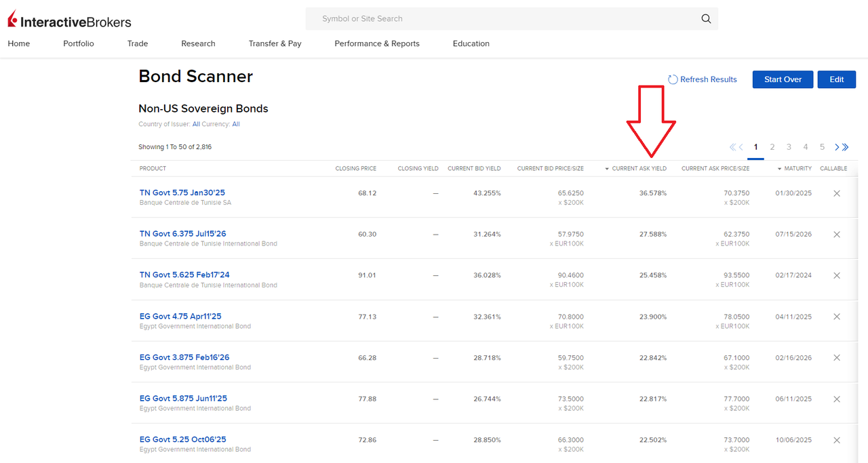Click the search magnifier icon
The image size is (868, 463).
pyautogui.click(x=706, y=19)
